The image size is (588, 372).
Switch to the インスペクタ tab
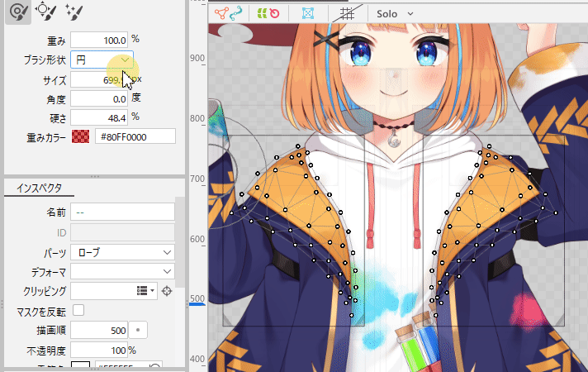(x=39, y=188)
